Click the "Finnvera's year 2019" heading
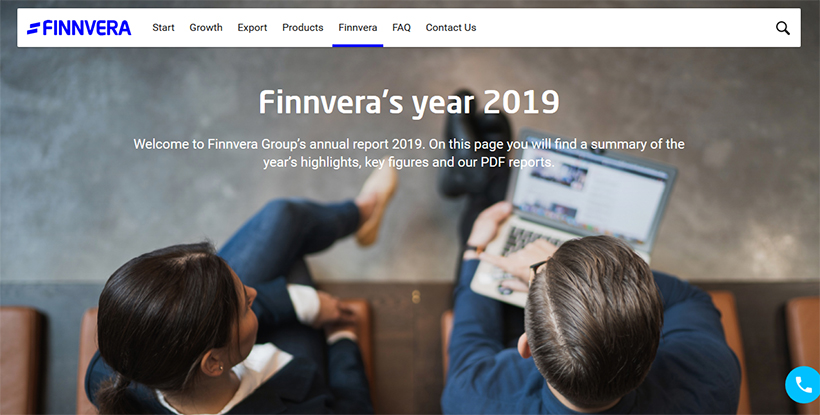 point(409,102)
